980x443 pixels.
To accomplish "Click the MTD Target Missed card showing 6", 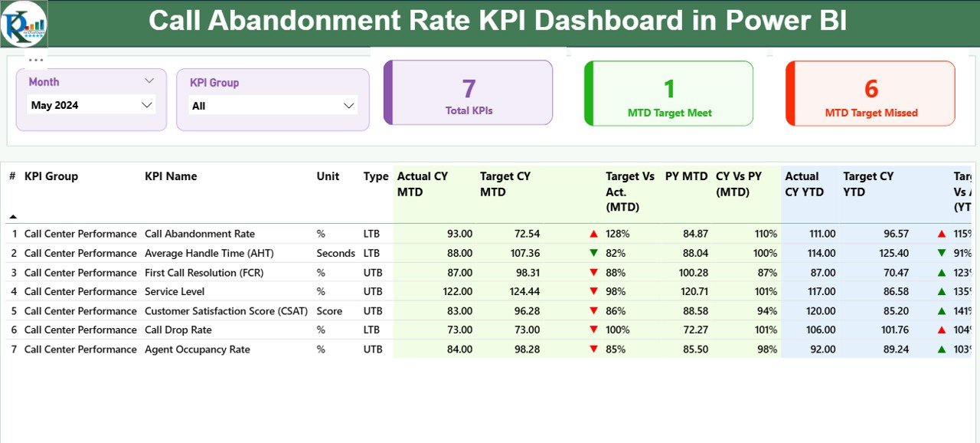I will click(870, 92).
